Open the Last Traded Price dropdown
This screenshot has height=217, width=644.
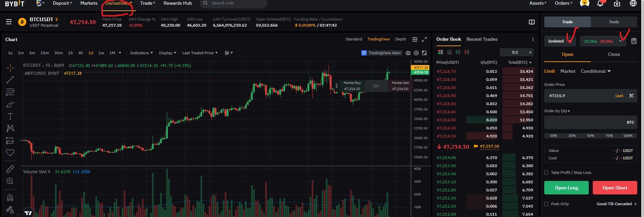tap(200, 53)
